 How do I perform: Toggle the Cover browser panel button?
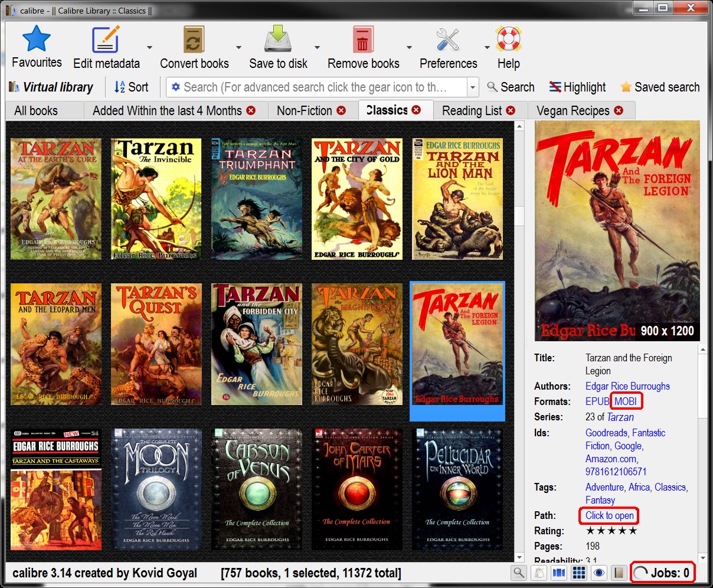pos(559,573)
